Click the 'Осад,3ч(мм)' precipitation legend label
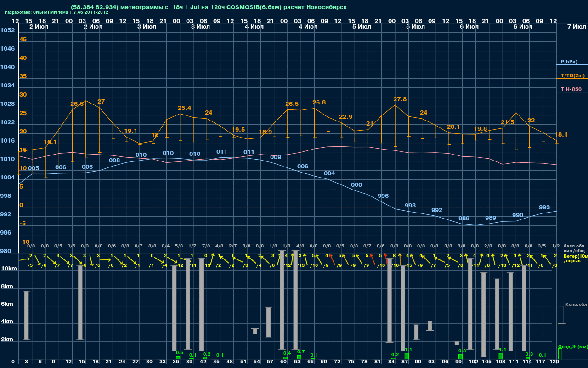This screenshot has width=588, height=368. pos(572,346)
